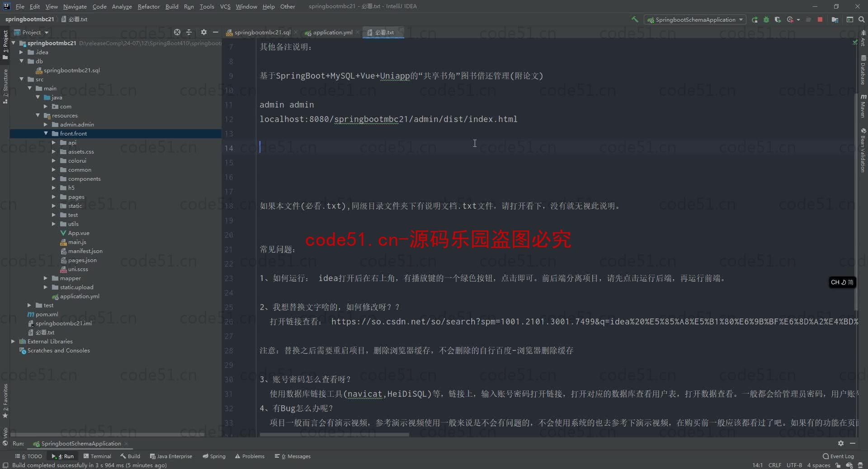The width and height of the screenshot is (868, 469).
Task: Change CRLF line separator in status bar
Action: pyautogui.click(x=774, y=465)
